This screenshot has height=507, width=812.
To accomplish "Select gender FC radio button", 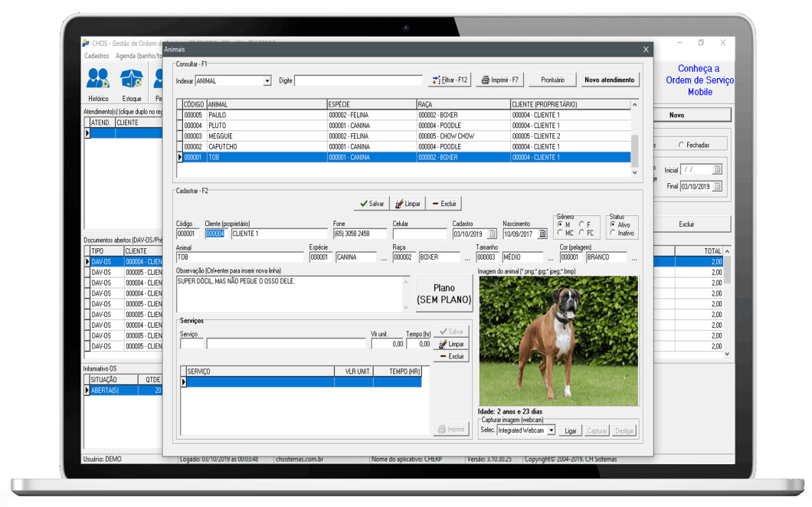I will [581, 233].
